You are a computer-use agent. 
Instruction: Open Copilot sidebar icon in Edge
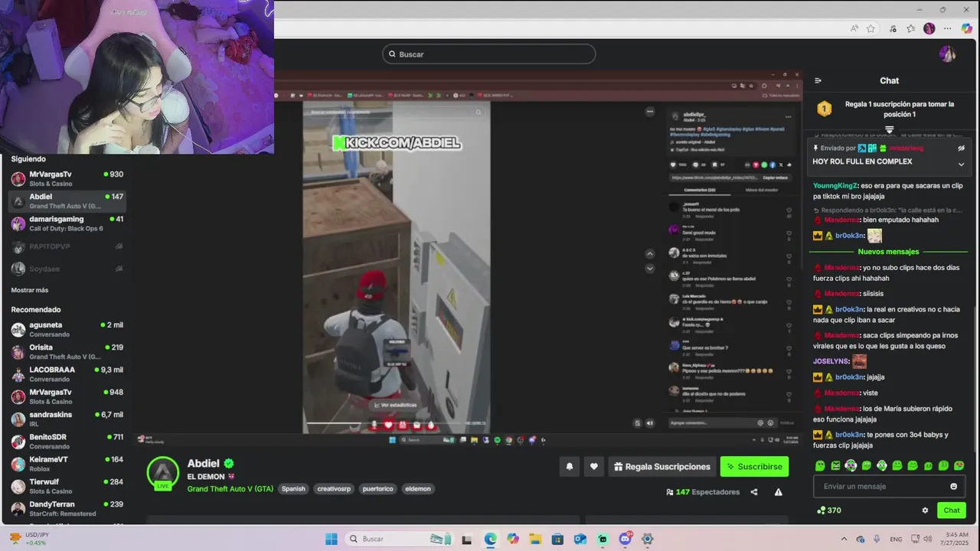(x=965, y=28)
